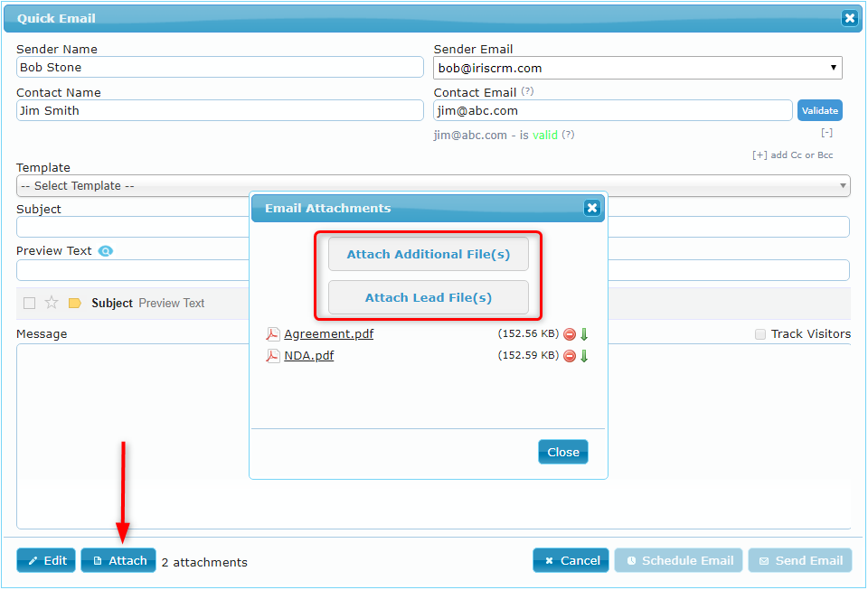Open the Sender Email dropdown
The image size is (868, 590).
click(x=637, y=68)
